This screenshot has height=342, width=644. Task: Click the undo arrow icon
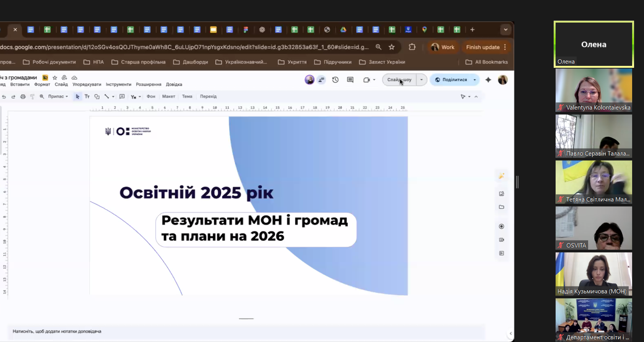(x=4, y=97)
